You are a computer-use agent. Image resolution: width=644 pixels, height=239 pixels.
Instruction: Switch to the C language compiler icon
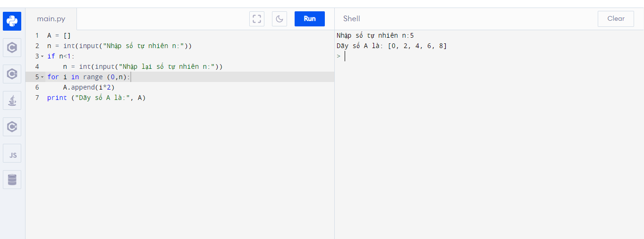click(x=12, y=48)
